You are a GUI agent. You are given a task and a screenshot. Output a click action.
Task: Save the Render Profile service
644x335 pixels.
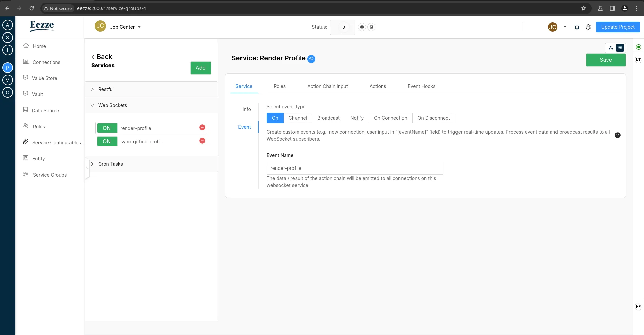tap(606, 60)
